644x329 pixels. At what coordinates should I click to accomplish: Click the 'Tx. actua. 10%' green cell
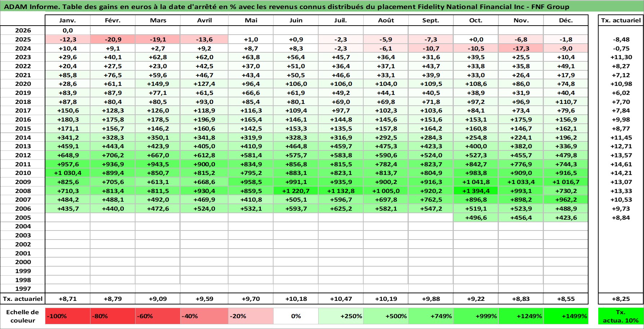(621, 316)
